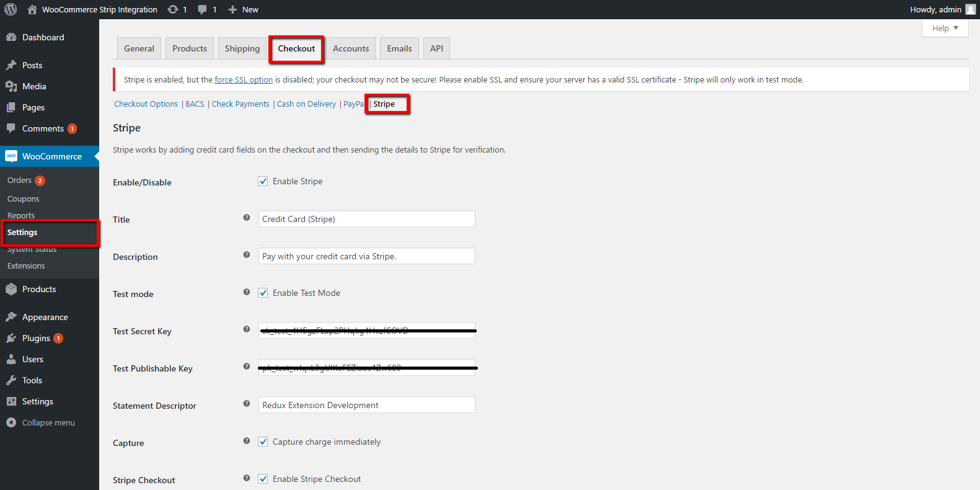
Task: Open the comments bubble in admin bar
Action: tap(203, 9)
